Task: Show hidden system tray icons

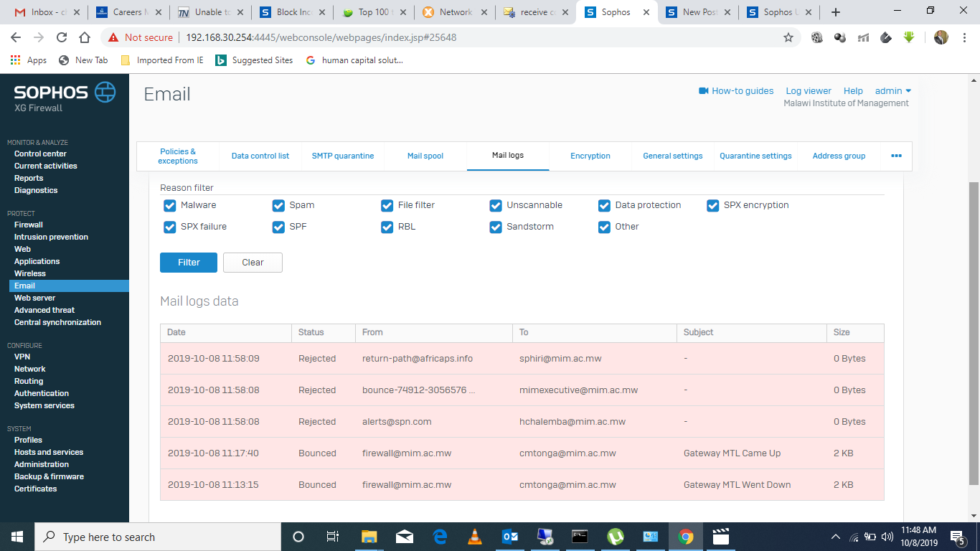Action: pos(835,537)
